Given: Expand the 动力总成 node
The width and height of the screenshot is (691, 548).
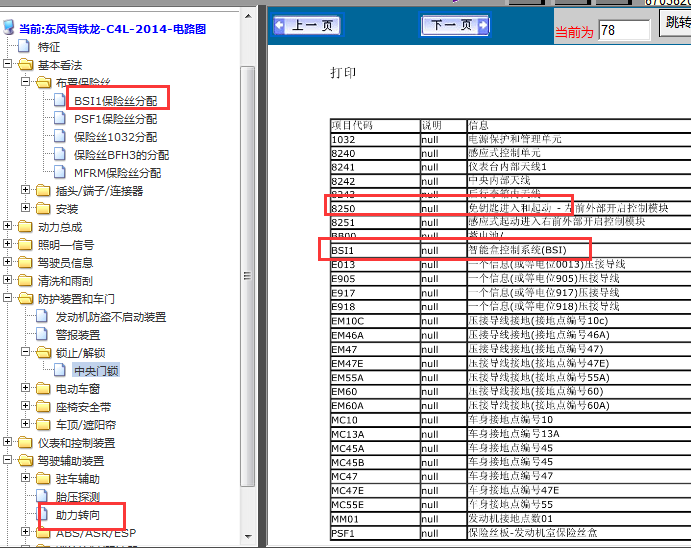Looking at the screenshot, I should point(7,226).
